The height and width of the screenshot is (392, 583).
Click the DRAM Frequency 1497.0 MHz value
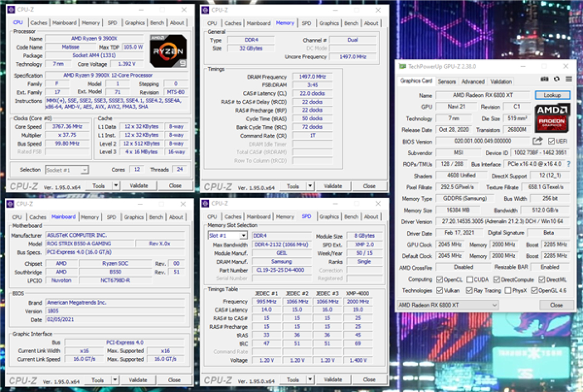click(312, 77)
